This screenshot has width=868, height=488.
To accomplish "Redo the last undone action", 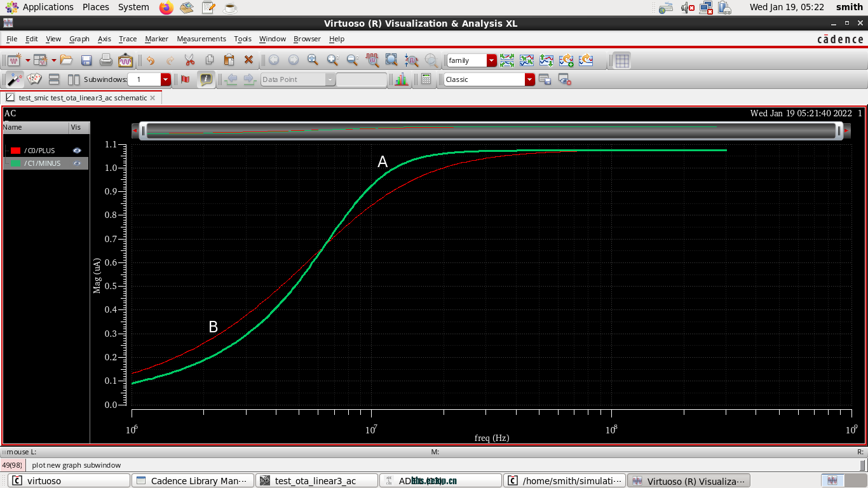I will coord(170,60).
